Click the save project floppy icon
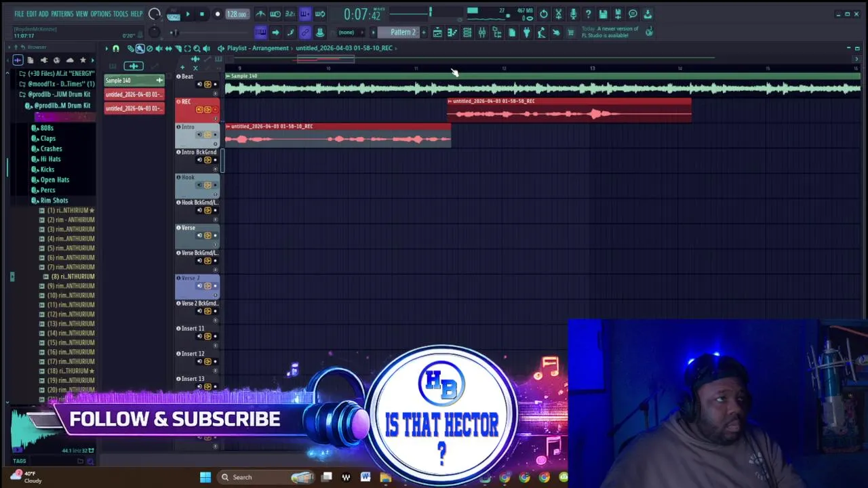The image size is (868, 488). [x=603, y=14]
